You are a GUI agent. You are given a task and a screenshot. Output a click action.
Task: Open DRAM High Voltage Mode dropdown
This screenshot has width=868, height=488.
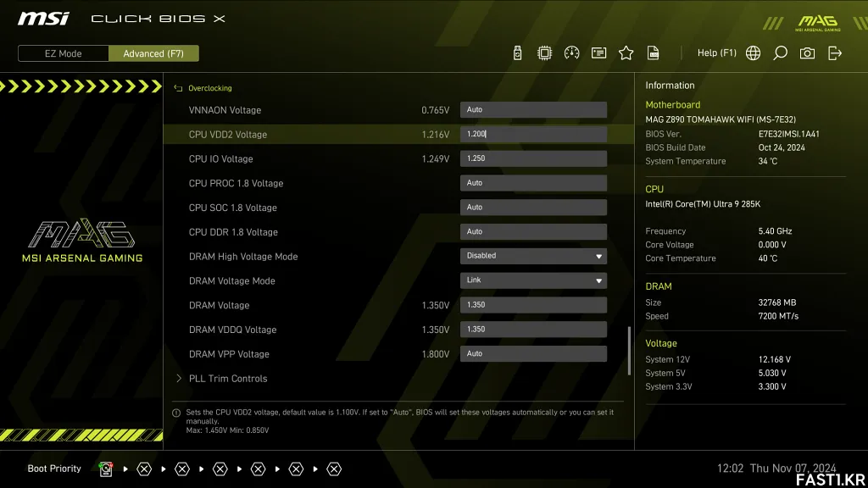533,256
